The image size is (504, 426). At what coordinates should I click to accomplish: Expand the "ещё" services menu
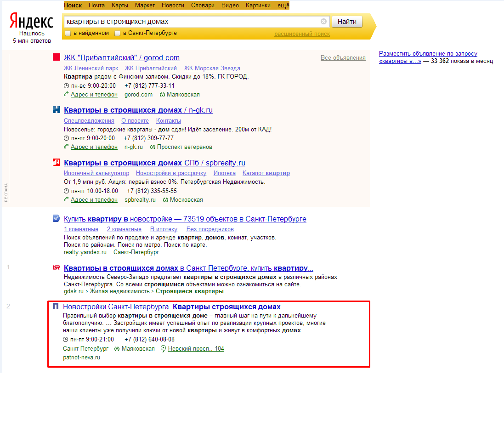283,6
